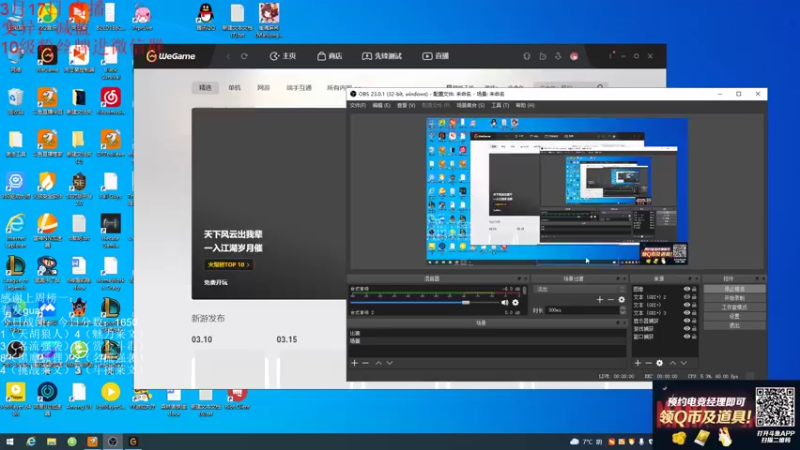
Task: Toggle visibility of 游戏捕获 source
Action: tap(687, 329)
